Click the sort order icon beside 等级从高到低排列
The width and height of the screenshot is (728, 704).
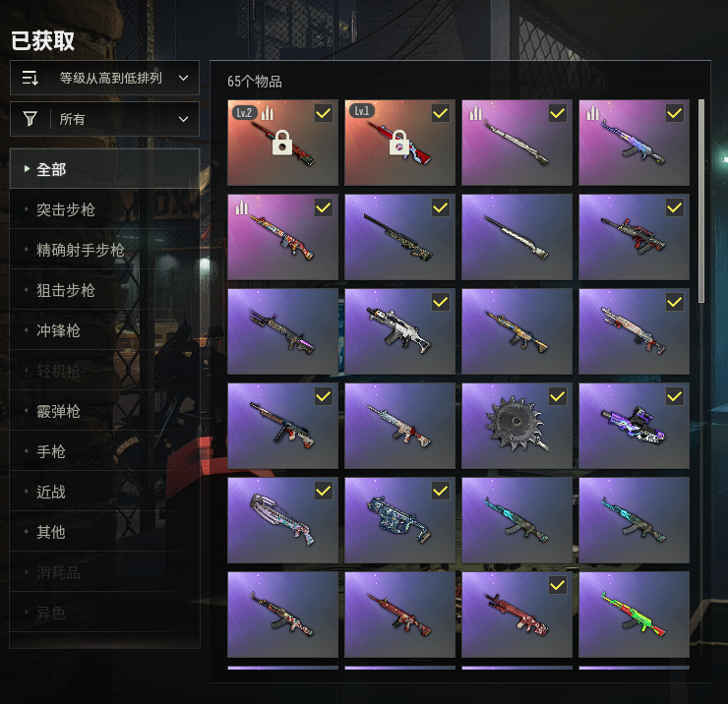point(30,78)
